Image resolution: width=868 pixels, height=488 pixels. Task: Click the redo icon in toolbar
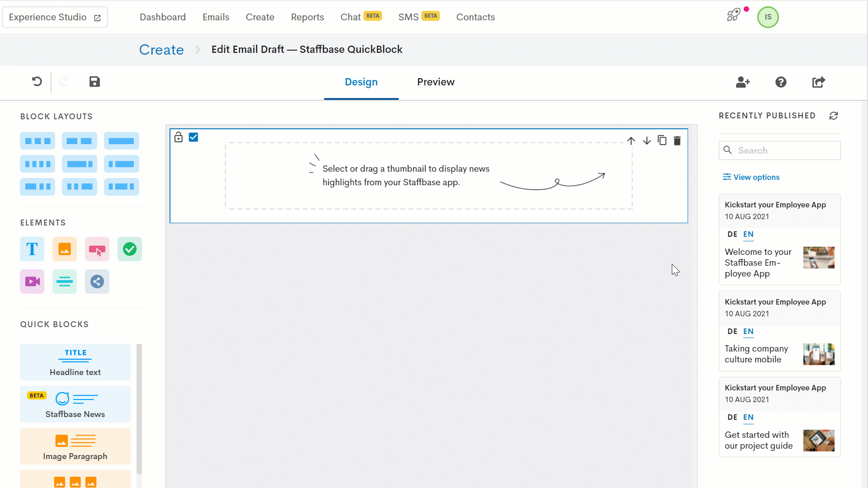point(63,82)
